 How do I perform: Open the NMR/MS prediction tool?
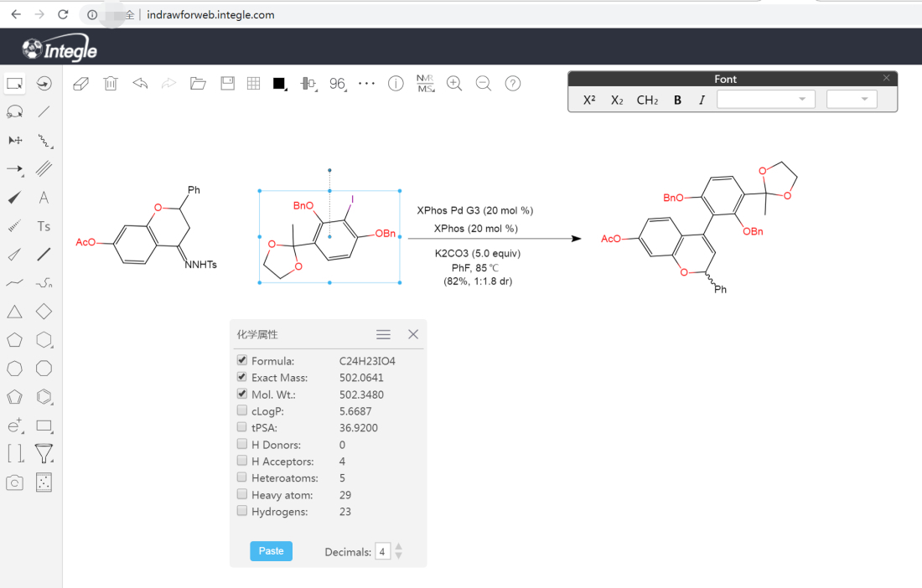click(x=425, y=84)
